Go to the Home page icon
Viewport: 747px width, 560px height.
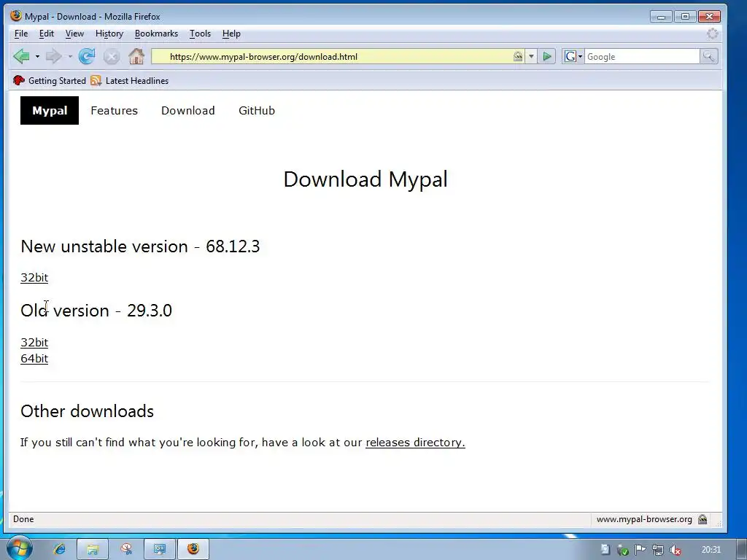click(x=136, y=56)
